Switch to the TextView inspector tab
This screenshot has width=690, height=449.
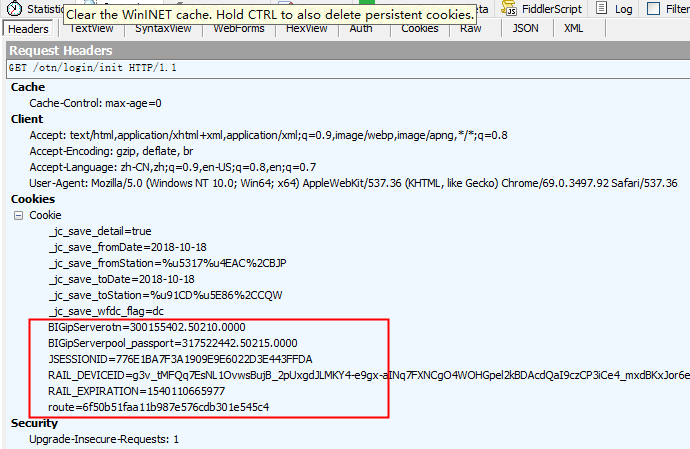[92, 29]
